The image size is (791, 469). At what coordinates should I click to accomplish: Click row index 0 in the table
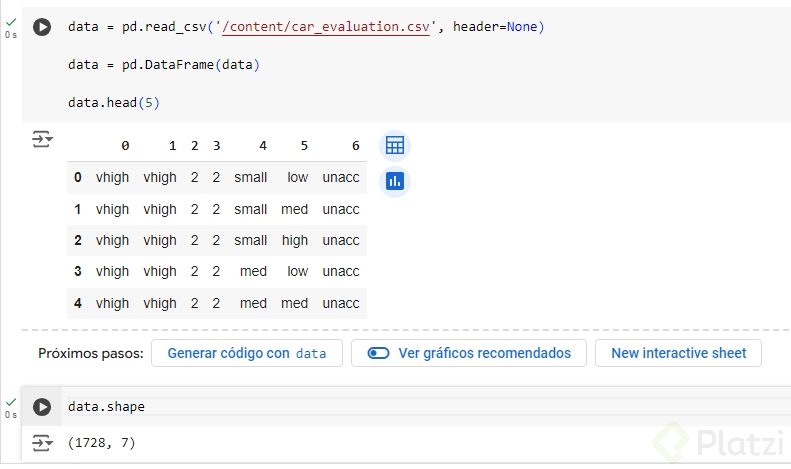click(x=78, y=178)
